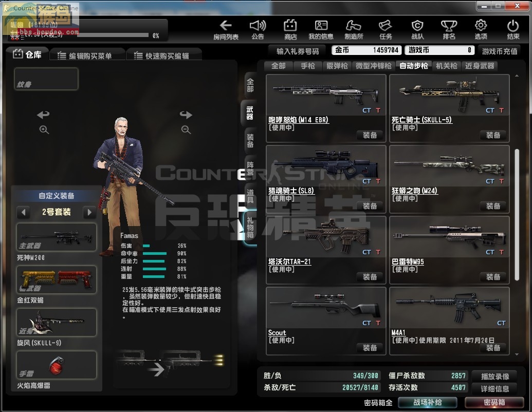532x412 pixels.
Task: Click 游戏币充值 recharge button
Action: point(500,51)
